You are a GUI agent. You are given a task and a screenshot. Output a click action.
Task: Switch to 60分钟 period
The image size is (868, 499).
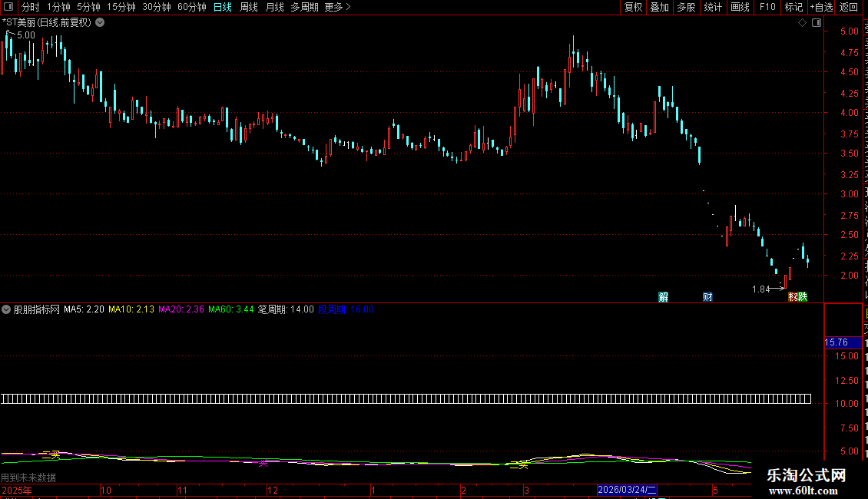click(192, 7)
